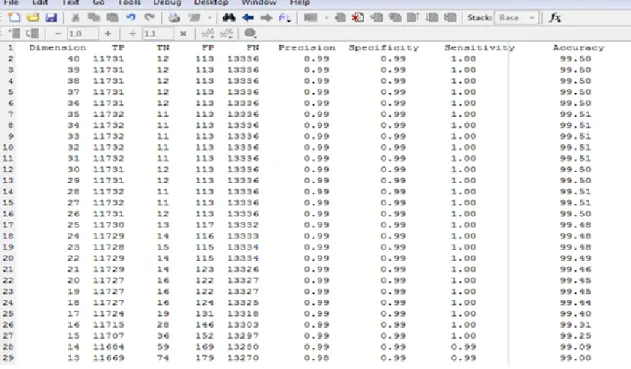The height and width of the screenshot is (369, 631).
Task: Click the 1.0 increment value field
Action: 82,33
